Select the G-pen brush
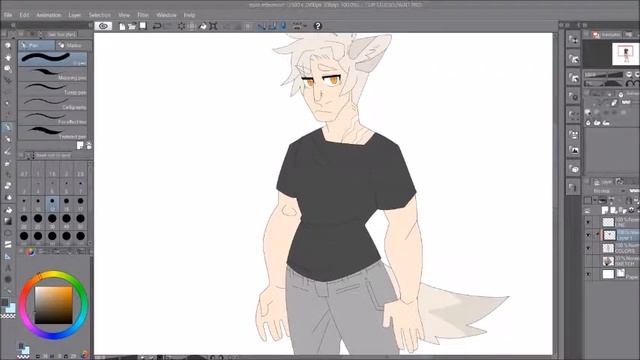640x360 pixels. 53,59
